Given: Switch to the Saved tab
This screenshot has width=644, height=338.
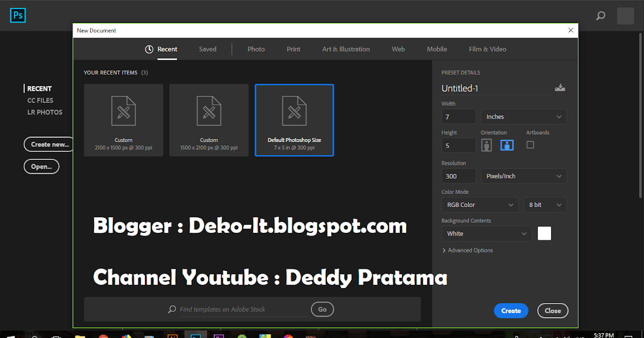Looking at the screenshot, I should pyautogui.click(x=208, y=49).
